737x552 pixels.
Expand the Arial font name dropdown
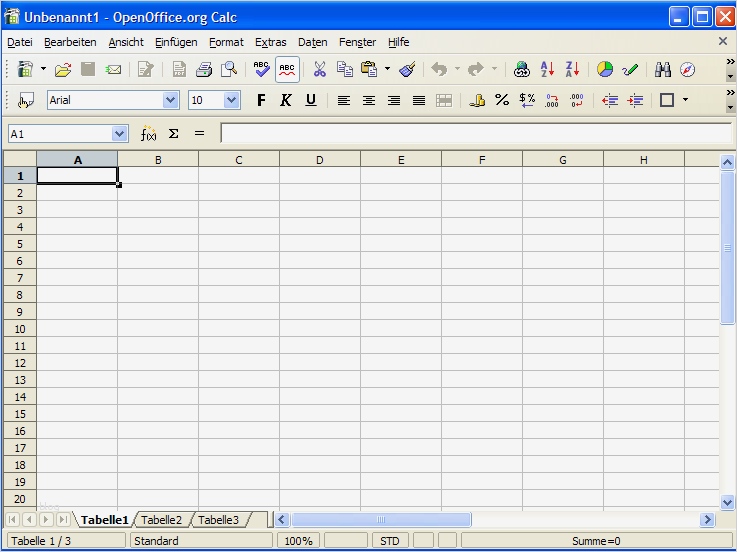coord(170,100)
